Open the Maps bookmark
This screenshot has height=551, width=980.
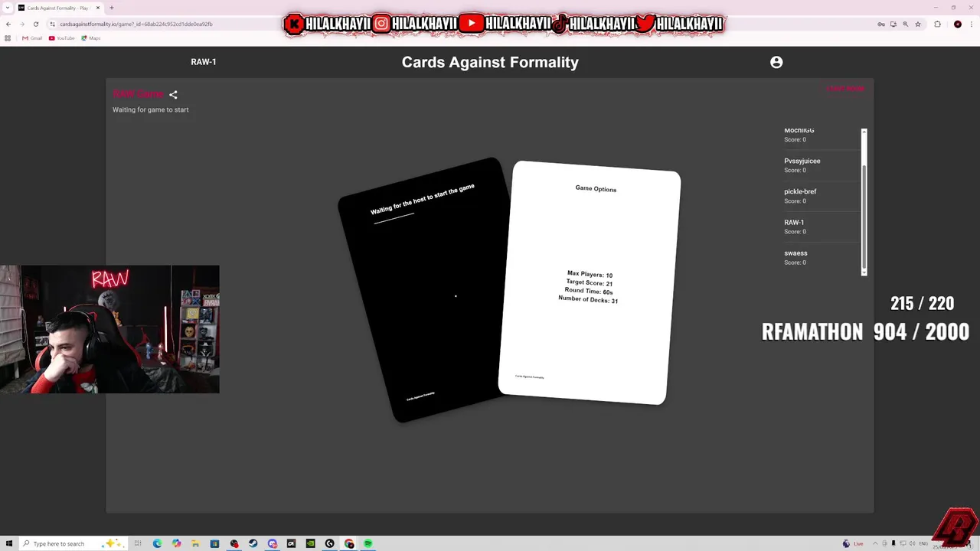coord(91,38)
